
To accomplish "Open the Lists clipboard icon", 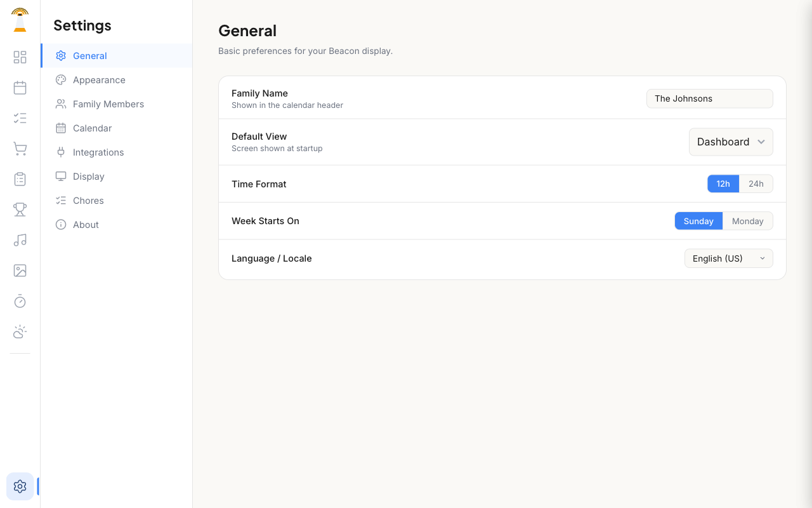I will pyautogui.click(x=20, y=179).
